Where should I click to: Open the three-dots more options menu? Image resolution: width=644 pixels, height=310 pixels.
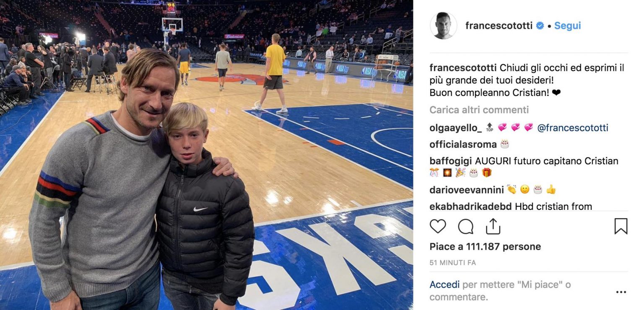pyautogui.click(x=621, y=292)
